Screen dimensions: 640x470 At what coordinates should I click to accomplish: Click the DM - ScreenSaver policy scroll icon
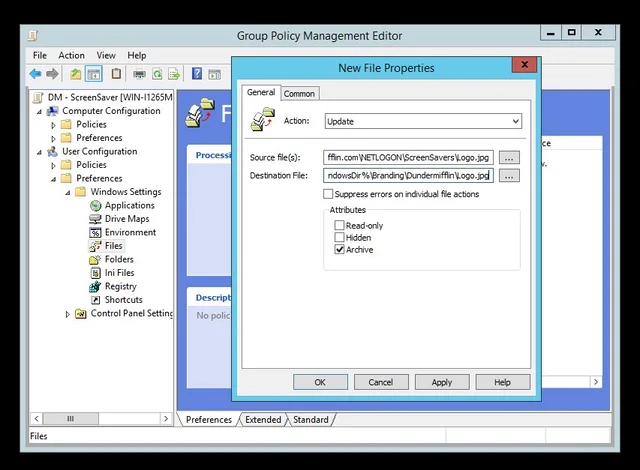(x=38, y=98)
